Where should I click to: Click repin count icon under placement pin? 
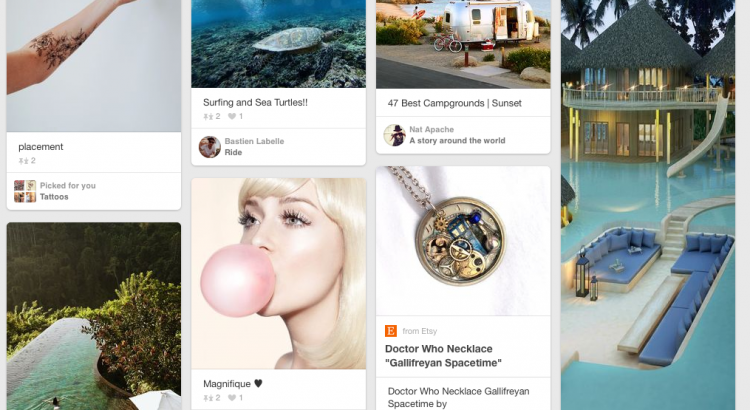(23, 161)
